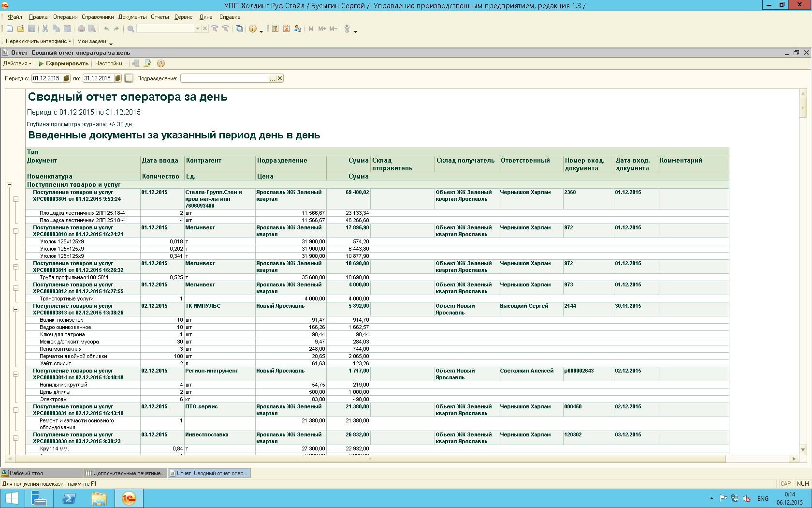The image size is (812, 508).
Task: Click the info help icon in main toolbar
Action: click(253, 29)
